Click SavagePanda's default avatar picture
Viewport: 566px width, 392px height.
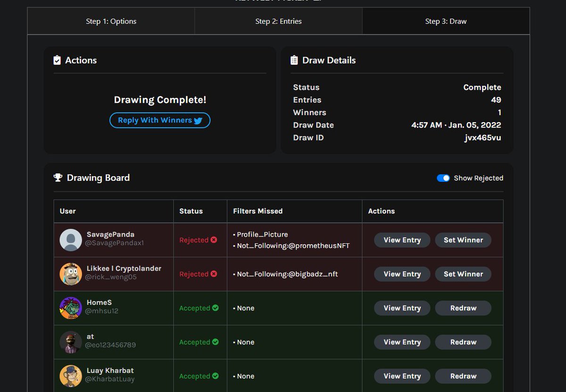point(71,240)
